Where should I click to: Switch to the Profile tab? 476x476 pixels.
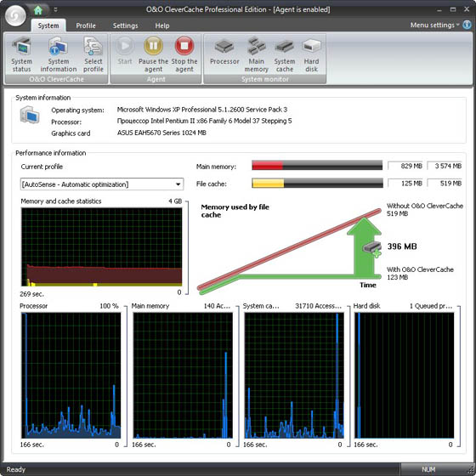pos(86,25)
